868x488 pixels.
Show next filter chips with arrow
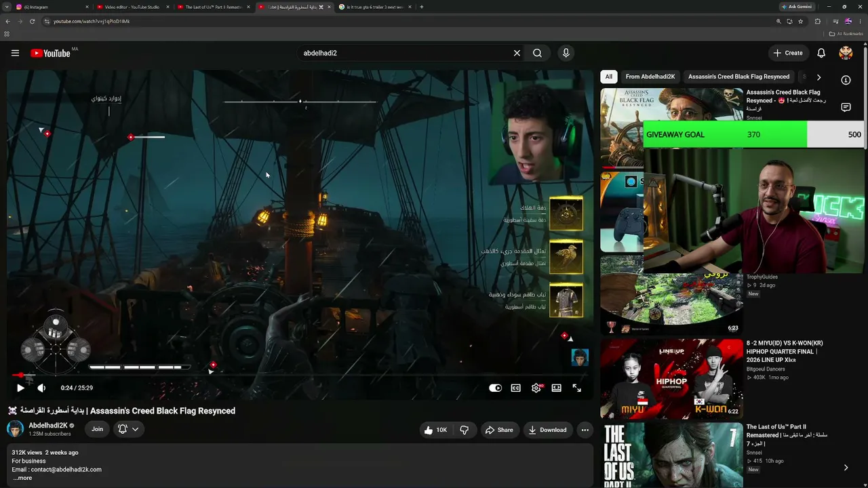(818, 77)
